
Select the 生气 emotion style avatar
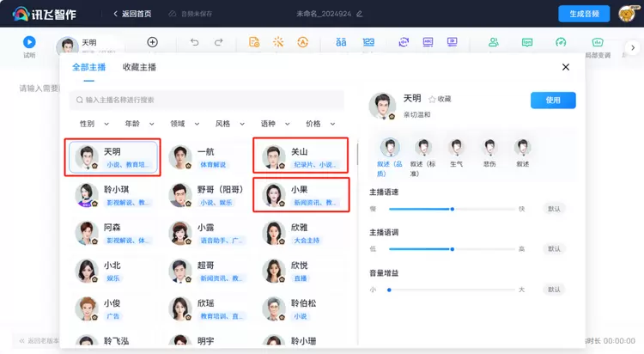point(457,148)
